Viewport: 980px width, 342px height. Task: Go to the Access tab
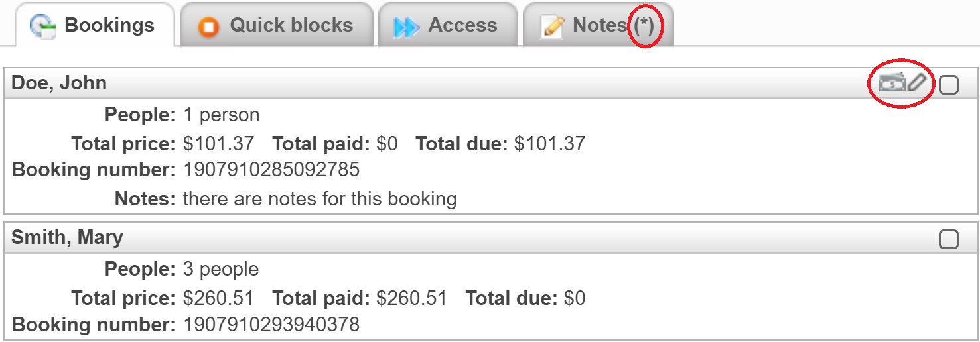point(462,26)
